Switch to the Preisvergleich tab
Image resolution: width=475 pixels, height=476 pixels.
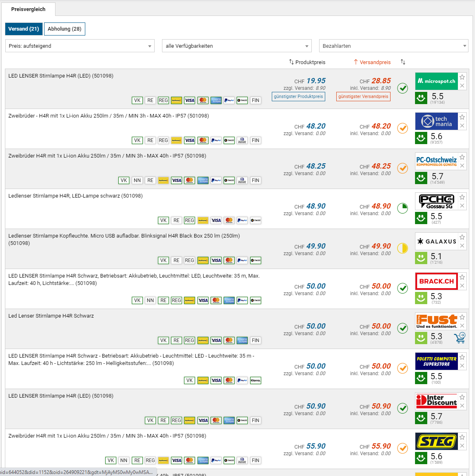[28, 9]
